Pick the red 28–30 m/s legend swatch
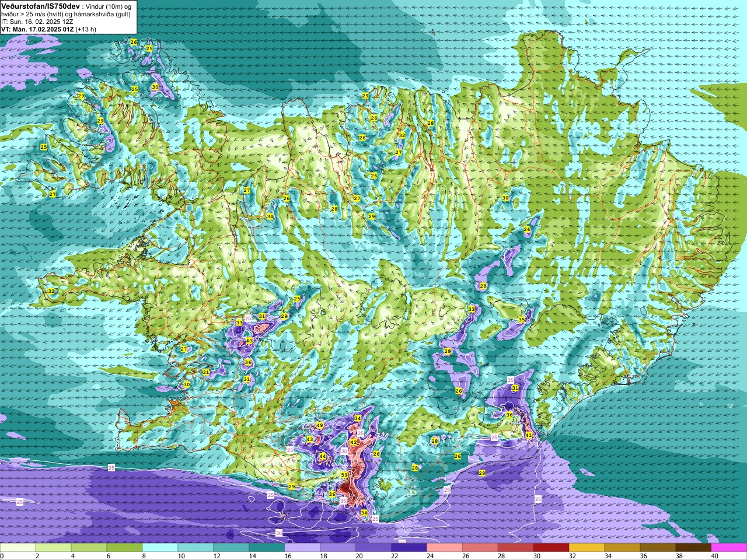 coord(516,548)
